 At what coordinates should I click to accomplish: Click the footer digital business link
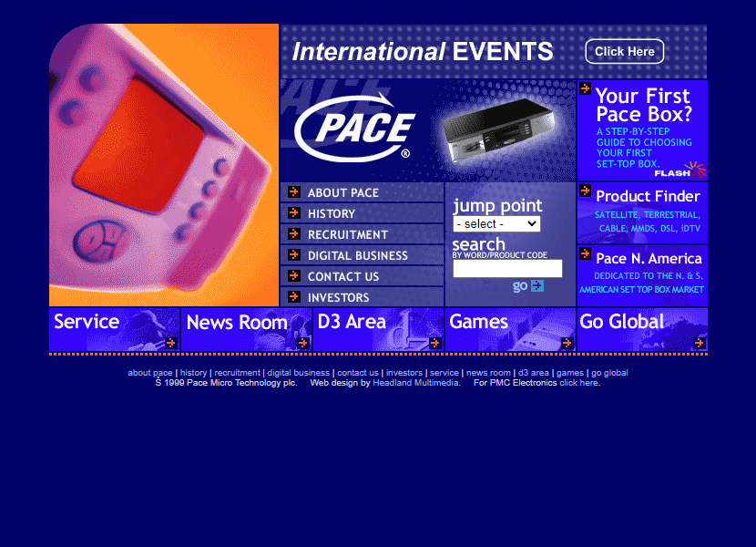(x=299, y=373)
